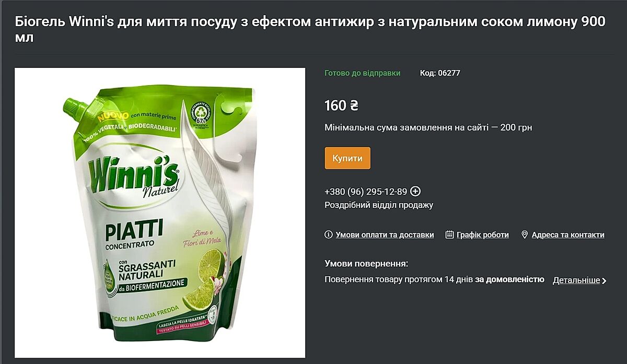
Task: Click the bold за домовленістю text
Action: (x=509, y=280)
